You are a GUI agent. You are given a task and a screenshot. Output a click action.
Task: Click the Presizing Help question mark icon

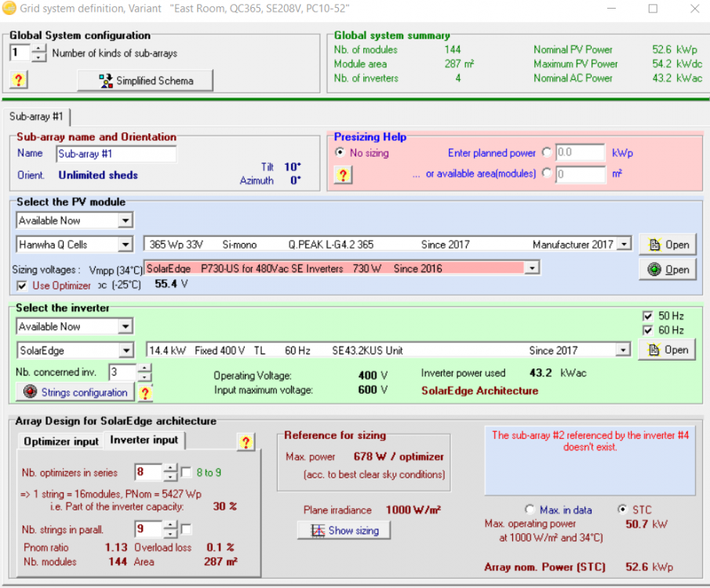click(x=343, y=175)
